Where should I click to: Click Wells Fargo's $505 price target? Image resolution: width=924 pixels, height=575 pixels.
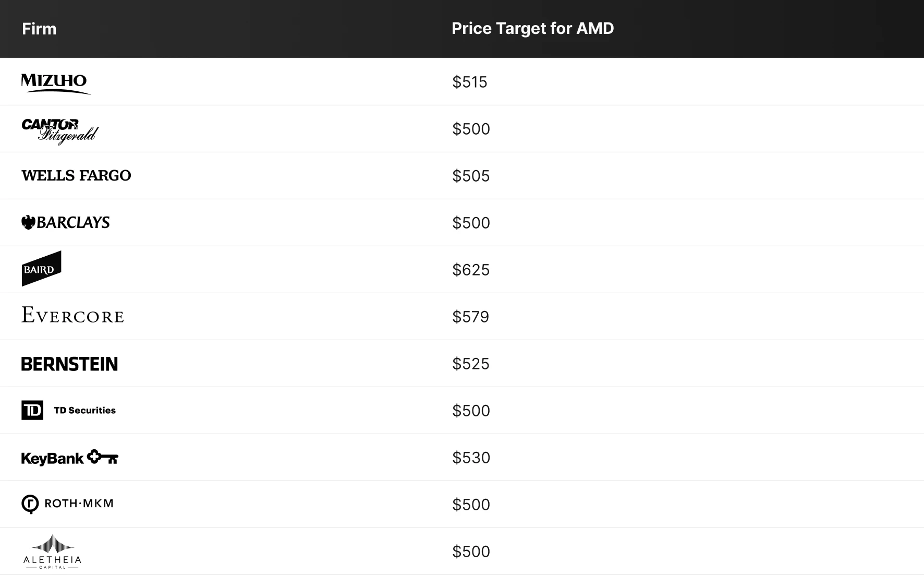(471, 176)
